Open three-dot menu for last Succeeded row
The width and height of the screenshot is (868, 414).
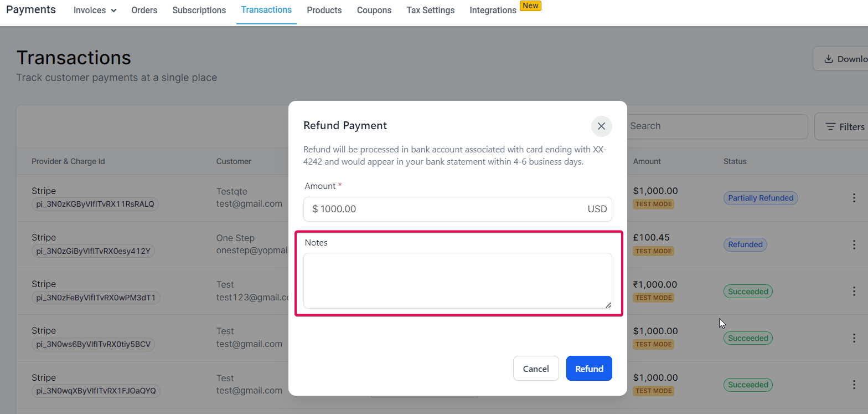[854, 385]
